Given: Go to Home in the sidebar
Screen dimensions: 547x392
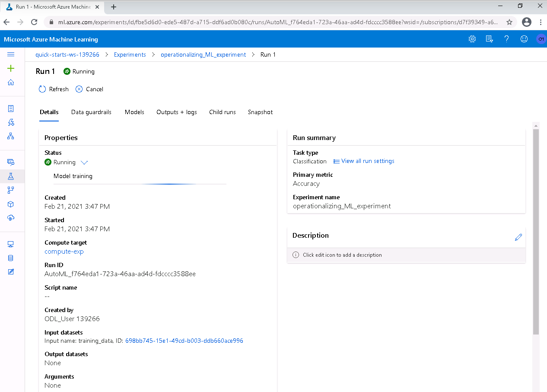Looking at the screenshot, I should [11, 82].
